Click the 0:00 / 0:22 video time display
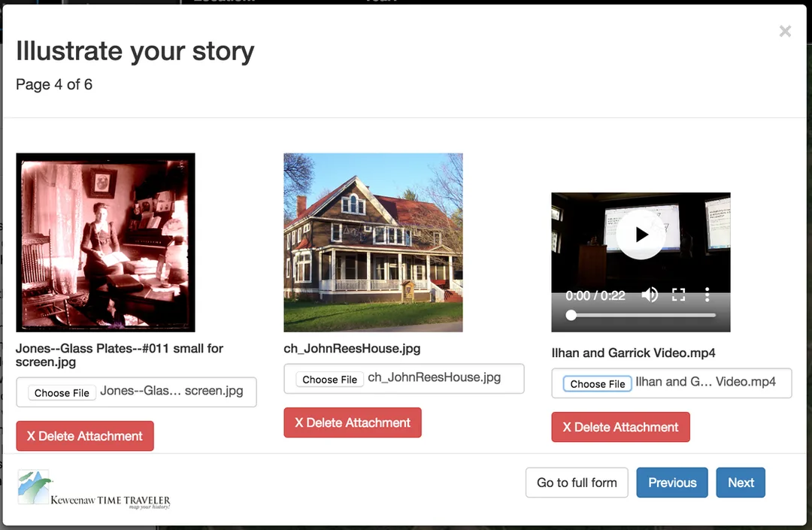Image resolution: width=812 pixels, height=530 pixels. pyautogui.click(x=595, y=295)
